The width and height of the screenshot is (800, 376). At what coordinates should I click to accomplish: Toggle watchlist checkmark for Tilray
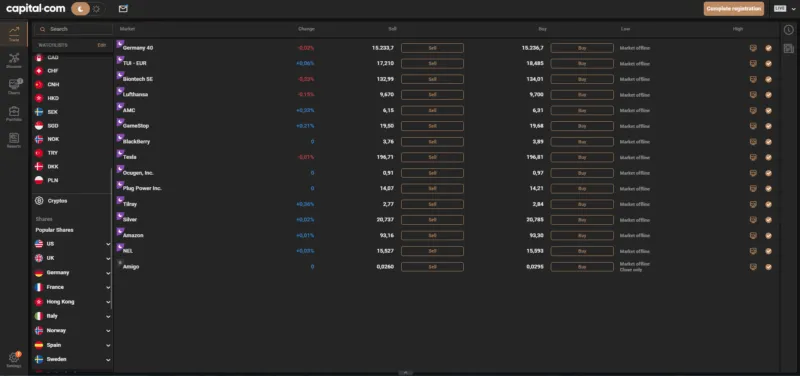(x=768, y=204)
